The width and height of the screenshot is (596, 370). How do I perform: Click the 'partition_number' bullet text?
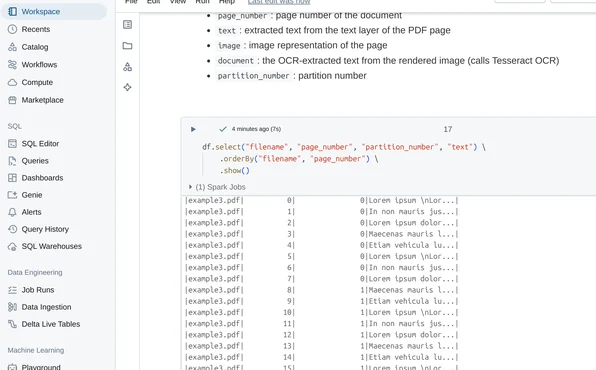coord(292,76)
